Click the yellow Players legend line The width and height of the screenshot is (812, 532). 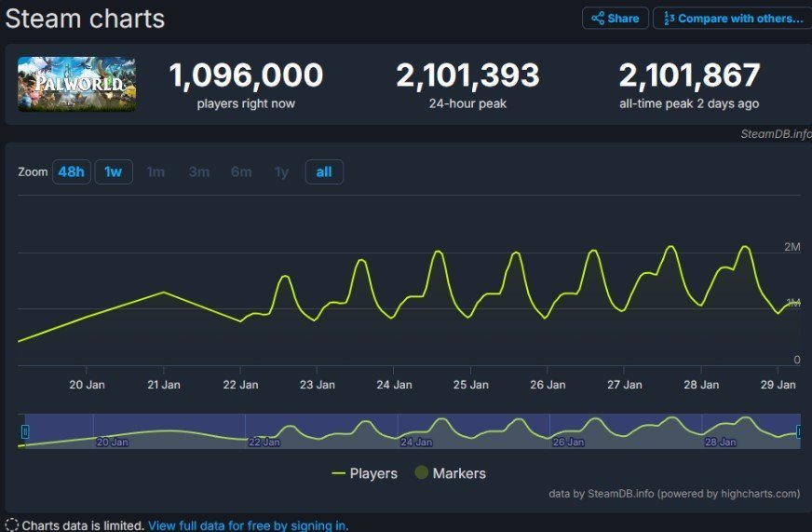338,473
